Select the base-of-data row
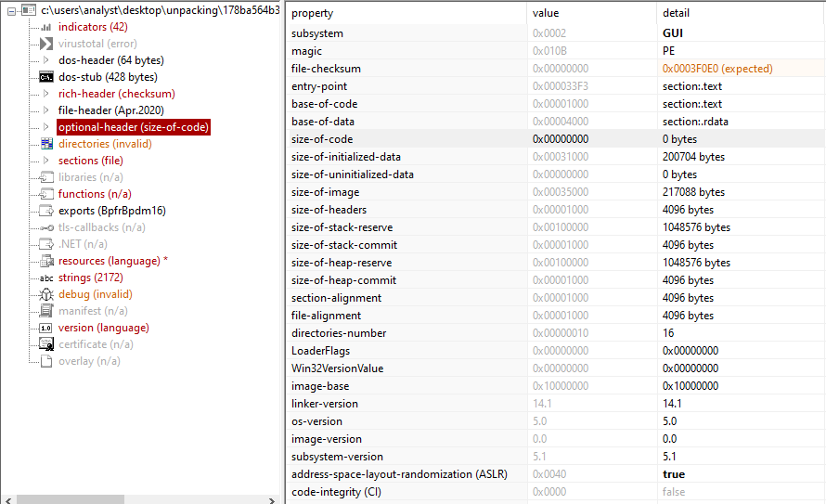 pos(556,122)
